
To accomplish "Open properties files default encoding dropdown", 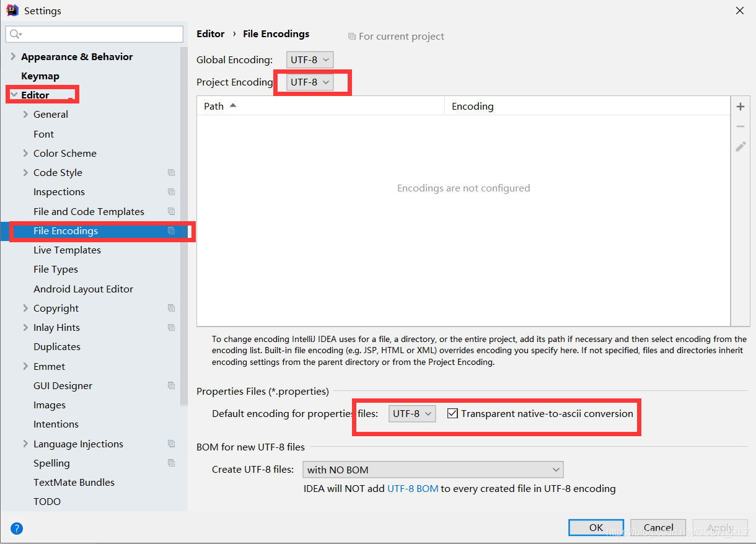I will tap(412, 413).
